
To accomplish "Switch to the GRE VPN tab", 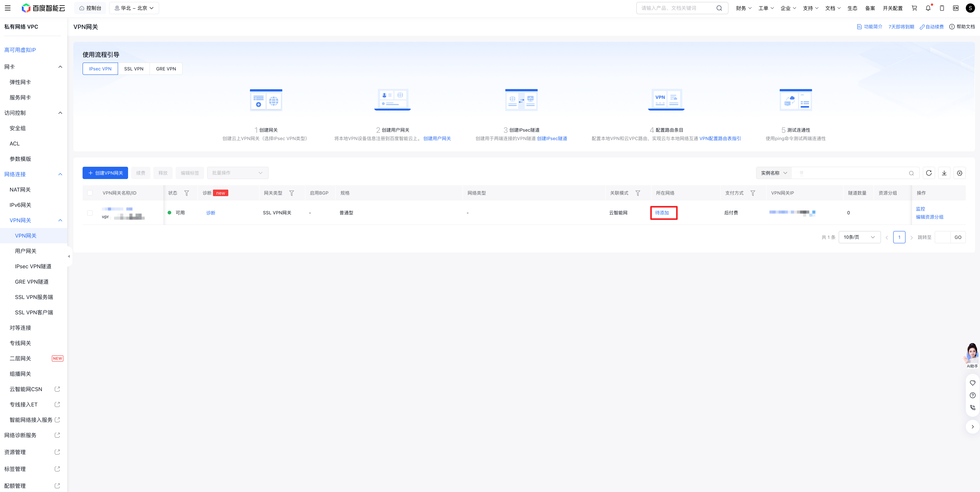I will pyautogui.click(x=166, y=69).
